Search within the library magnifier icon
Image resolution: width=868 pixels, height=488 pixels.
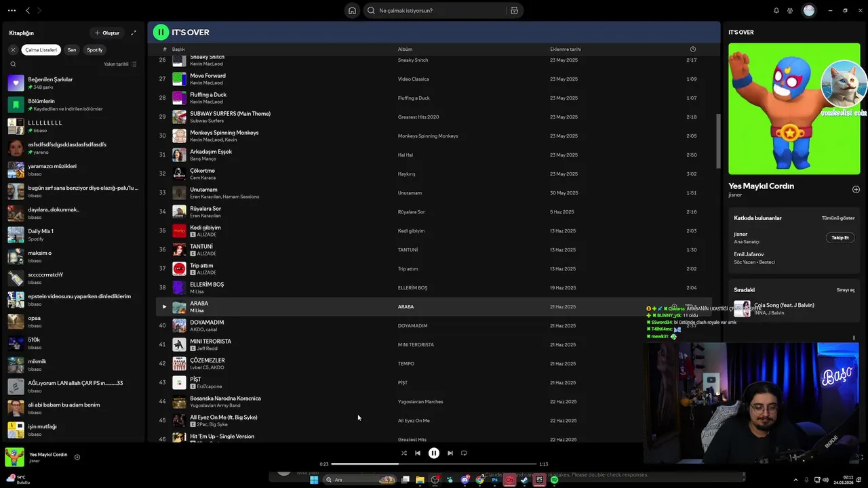click(13, 64)
